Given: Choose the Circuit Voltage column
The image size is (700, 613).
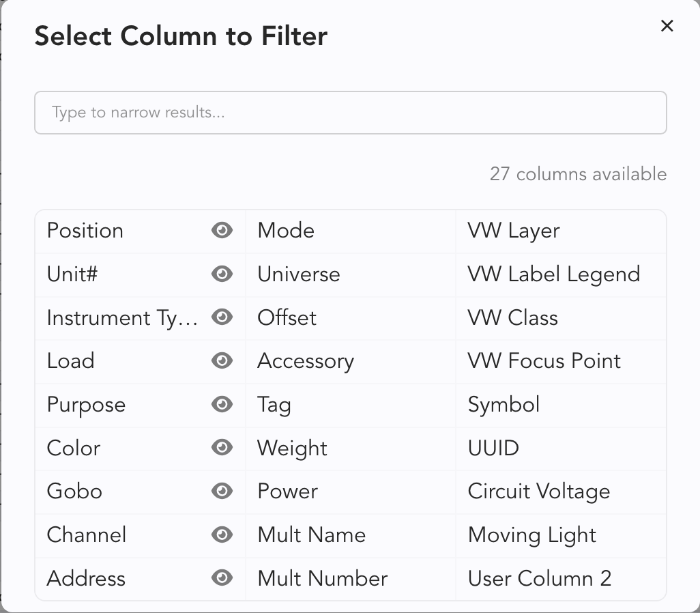Looking at the screenshot, I should click(538, 491).
